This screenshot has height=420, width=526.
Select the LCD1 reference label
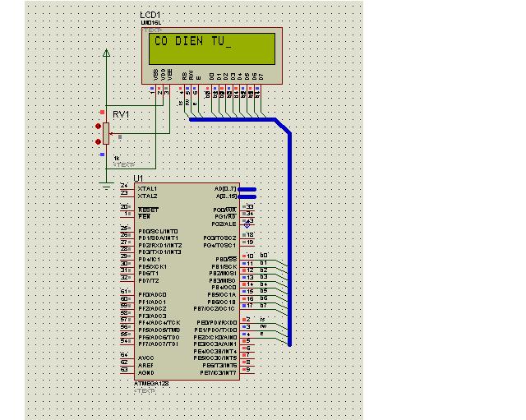pyautogui.click(x=150, y=15)
